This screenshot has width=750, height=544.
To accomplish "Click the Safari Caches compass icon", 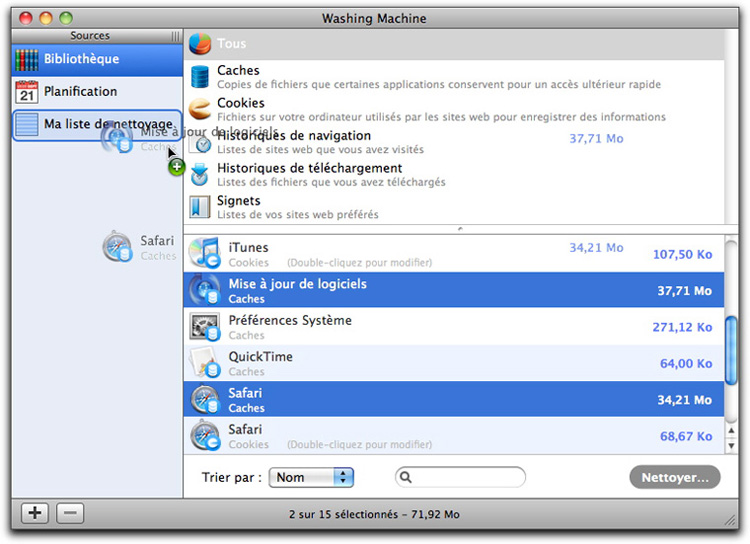I will click(204, 399).
